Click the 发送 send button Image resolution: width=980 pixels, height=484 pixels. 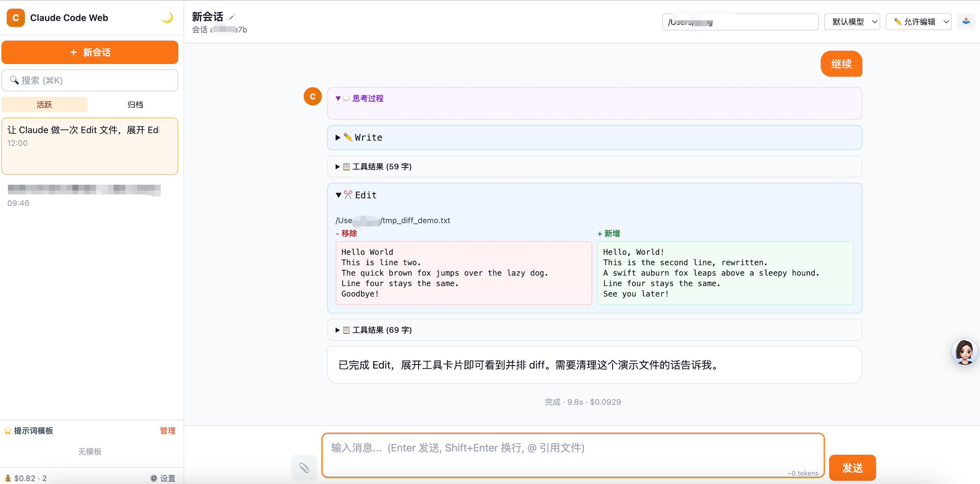852,467
